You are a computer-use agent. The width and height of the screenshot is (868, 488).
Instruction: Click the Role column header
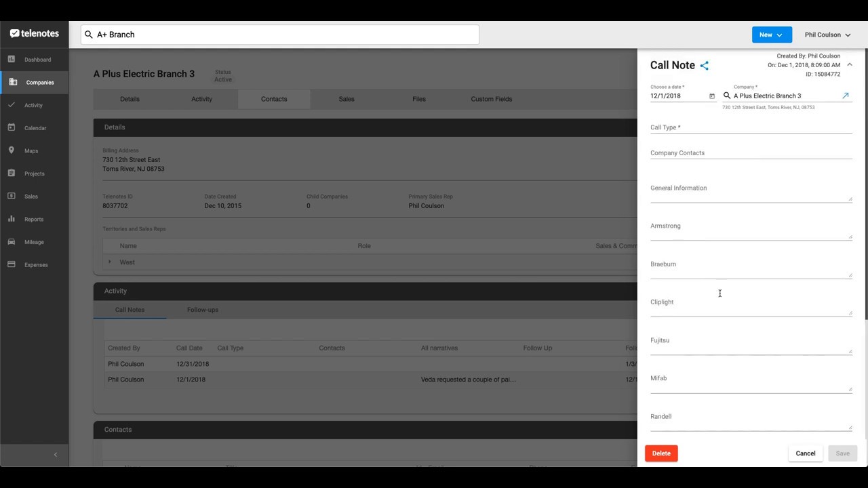364,246
